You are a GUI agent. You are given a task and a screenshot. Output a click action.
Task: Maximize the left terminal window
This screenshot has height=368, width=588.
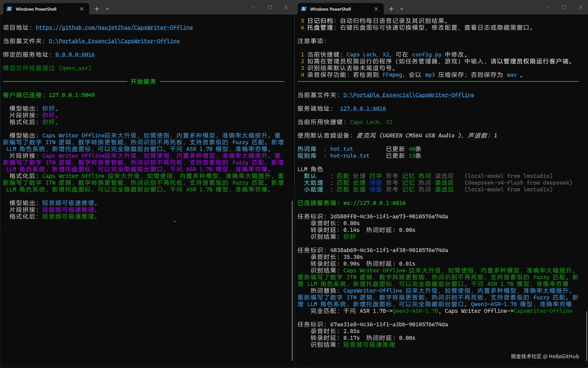270,7
